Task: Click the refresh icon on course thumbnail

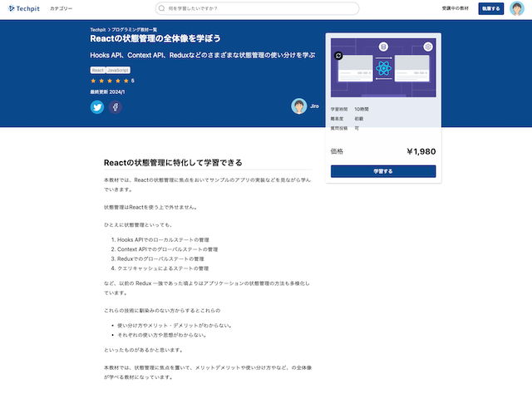Action: pos(338,56)
